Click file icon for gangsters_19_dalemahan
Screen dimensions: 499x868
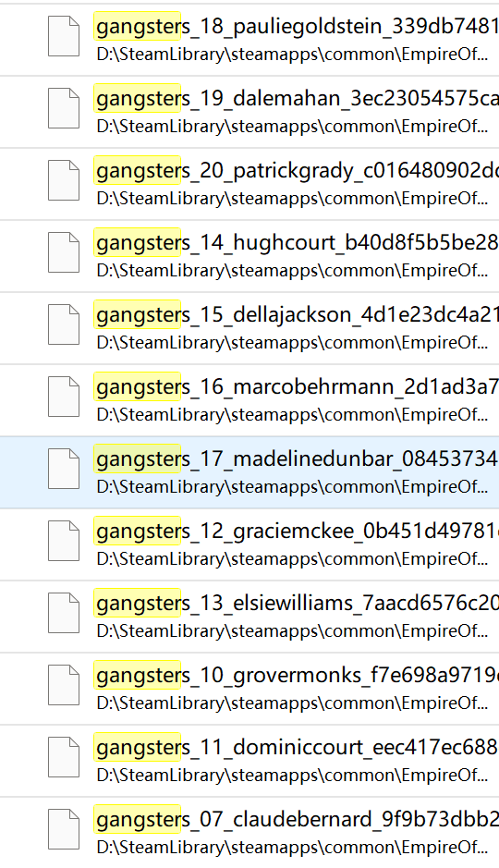(64, 108)
